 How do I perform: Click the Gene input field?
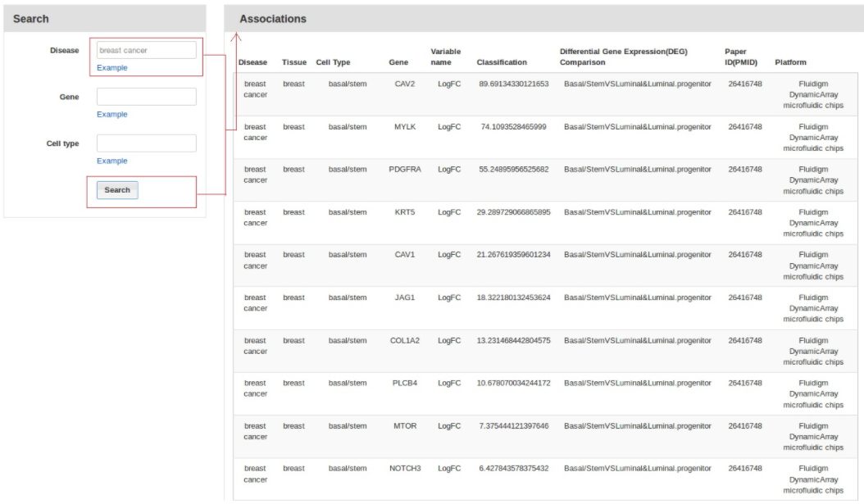(147, 97)
